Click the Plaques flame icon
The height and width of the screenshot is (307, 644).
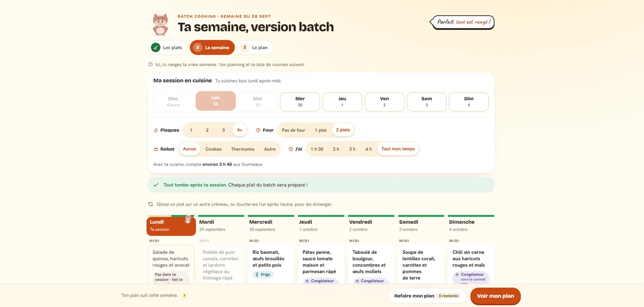point(156,130)
